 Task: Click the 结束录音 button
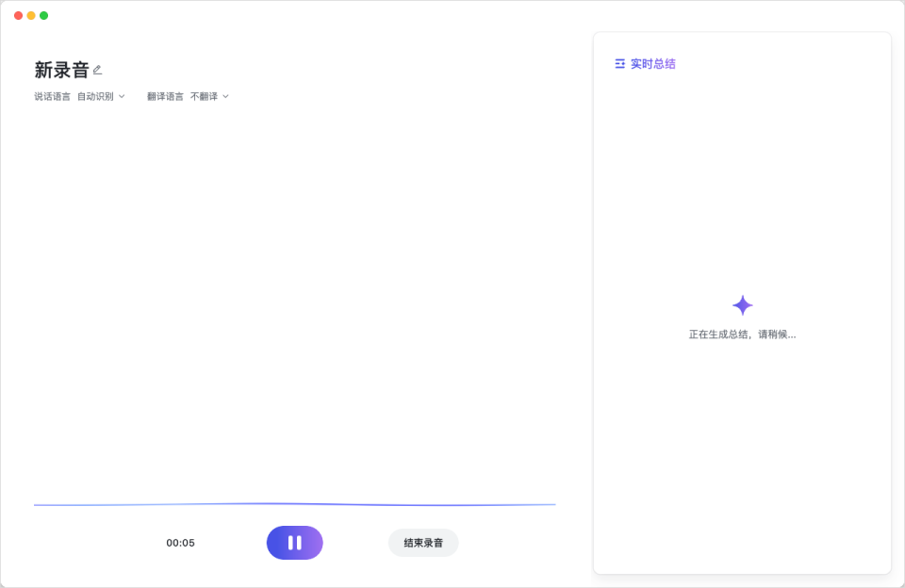point(423,543)
